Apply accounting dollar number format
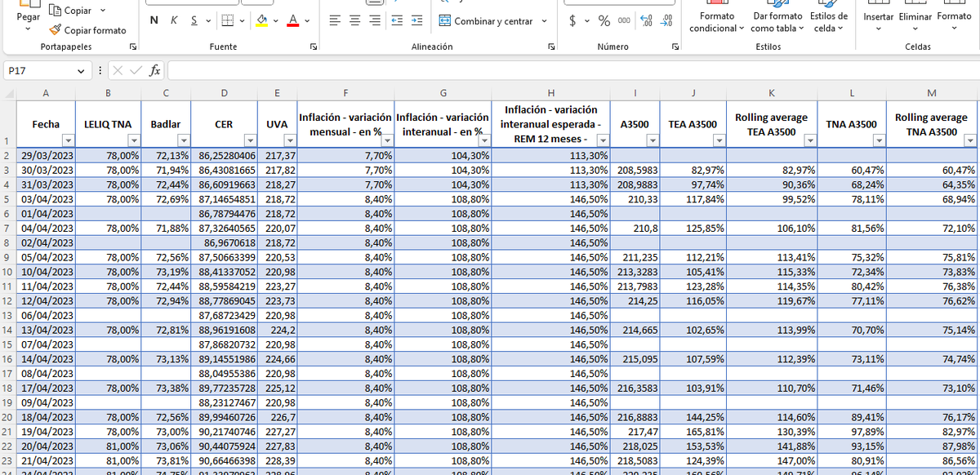The height and width of the screenshot is (475, 980). tap(573, 20)
